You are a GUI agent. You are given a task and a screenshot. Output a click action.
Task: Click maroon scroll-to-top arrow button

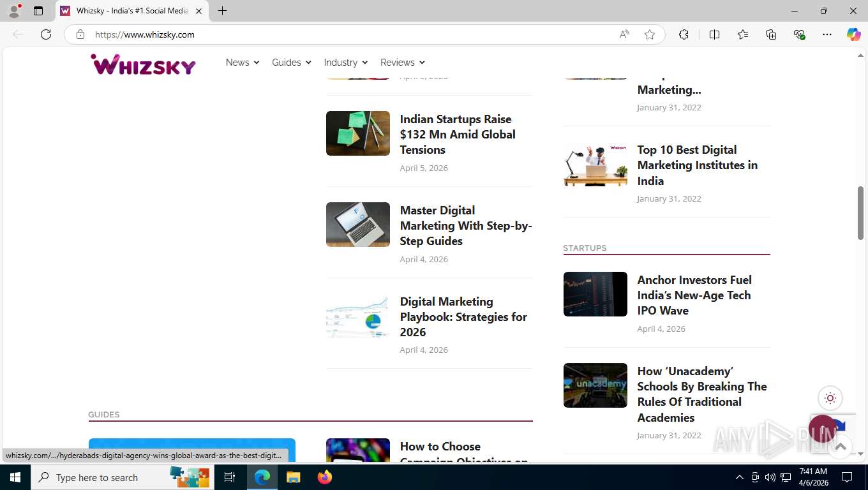point(823,429)
